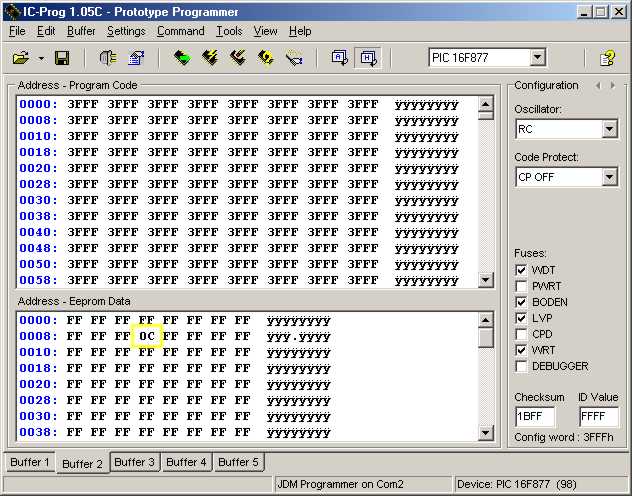
Task: Click the Configuration panel right arrow
Action: pos(613,85)
